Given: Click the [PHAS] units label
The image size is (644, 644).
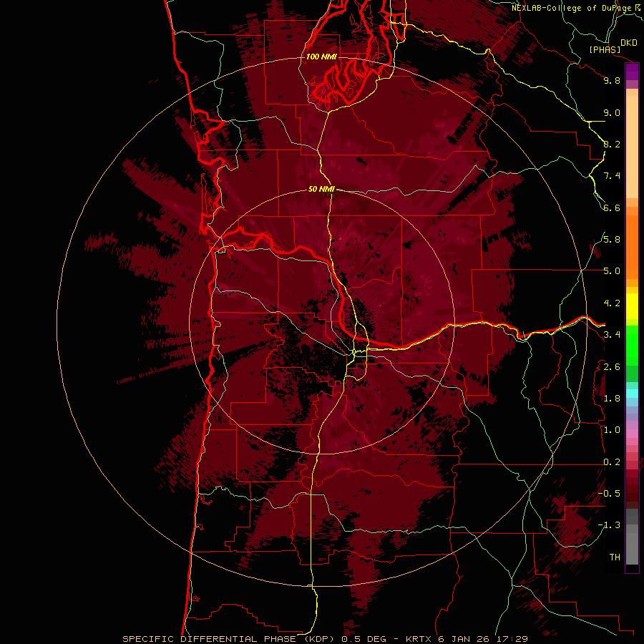Looking at the screenshot, I should [605, 49].
